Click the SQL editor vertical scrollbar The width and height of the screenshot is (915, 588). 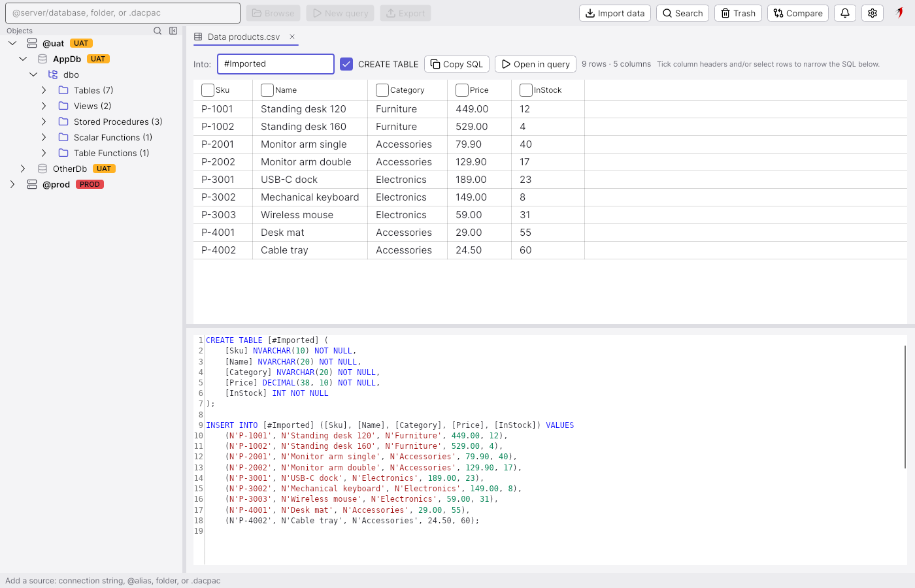click(905, 407)
